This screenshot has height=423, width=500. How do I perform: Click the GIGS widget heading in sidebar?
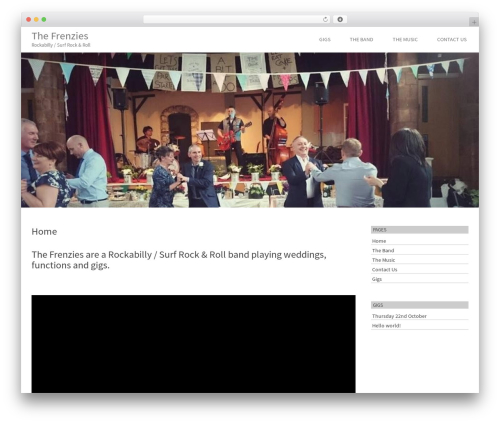click(420, 305)
